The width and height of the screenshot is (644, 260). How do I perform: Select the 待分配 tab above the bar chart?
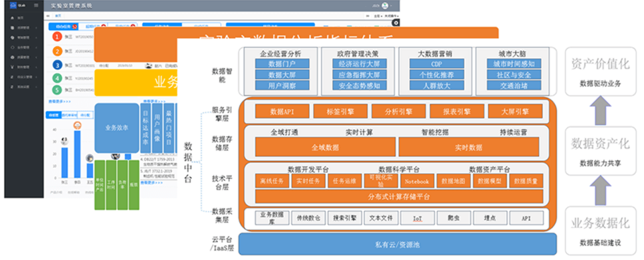(86, 116)
